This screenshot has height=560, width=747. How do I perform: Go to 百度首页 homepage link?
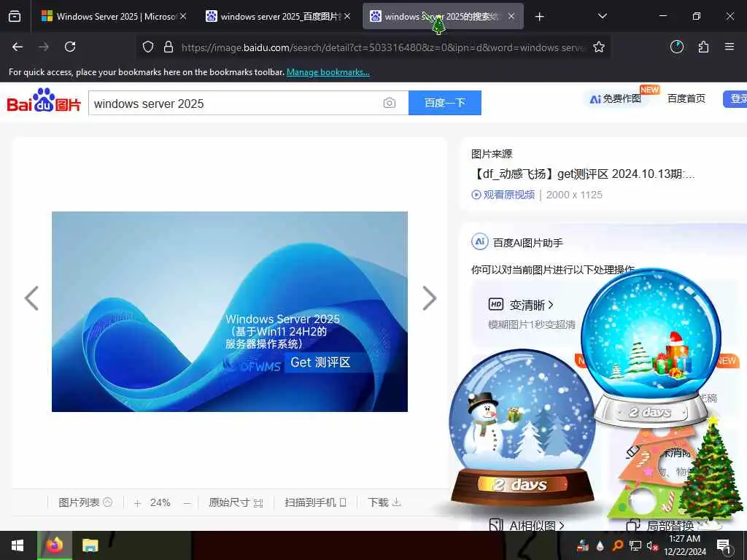point(686,98)
